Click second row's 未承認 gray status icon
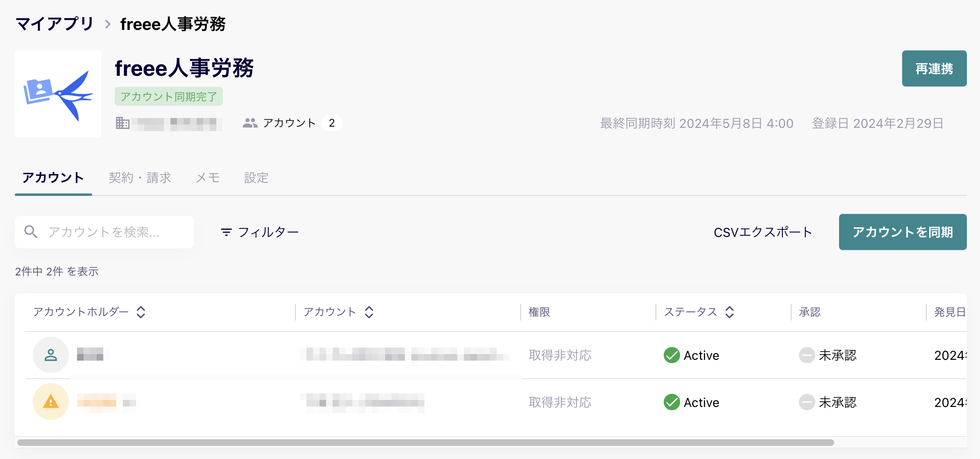 pos(807,402)
